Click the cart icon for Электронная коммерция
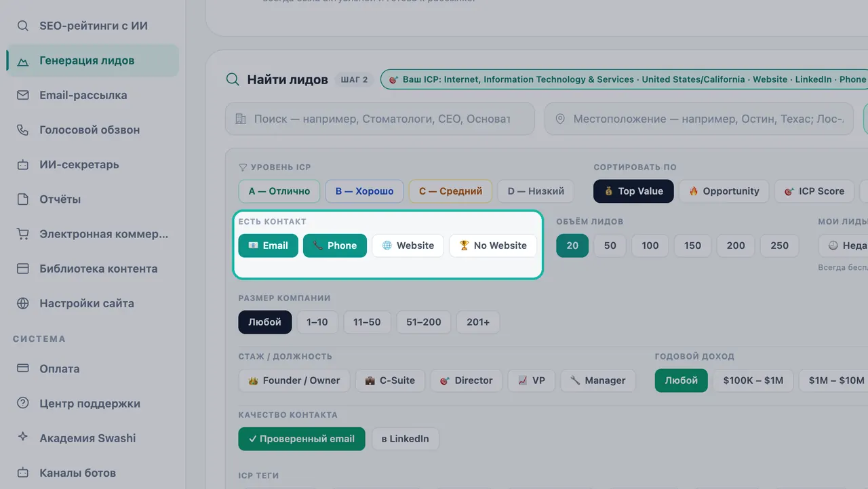868x489 pixels. coord(23,234)
